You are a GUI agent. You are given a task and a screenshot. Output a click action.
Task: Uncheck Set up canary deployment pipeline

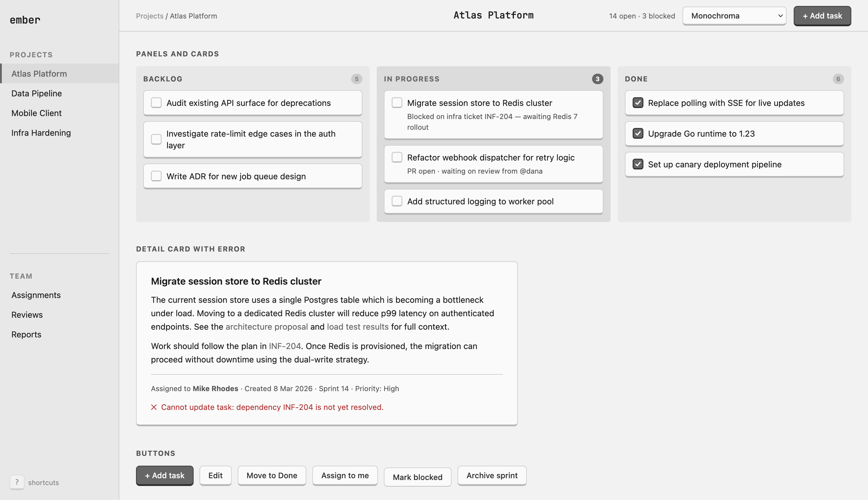(x=638, y=164)
